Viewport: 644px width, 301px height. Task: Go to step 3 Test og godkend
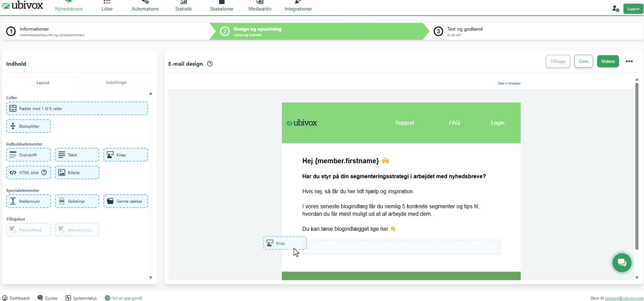click(464, 31)
